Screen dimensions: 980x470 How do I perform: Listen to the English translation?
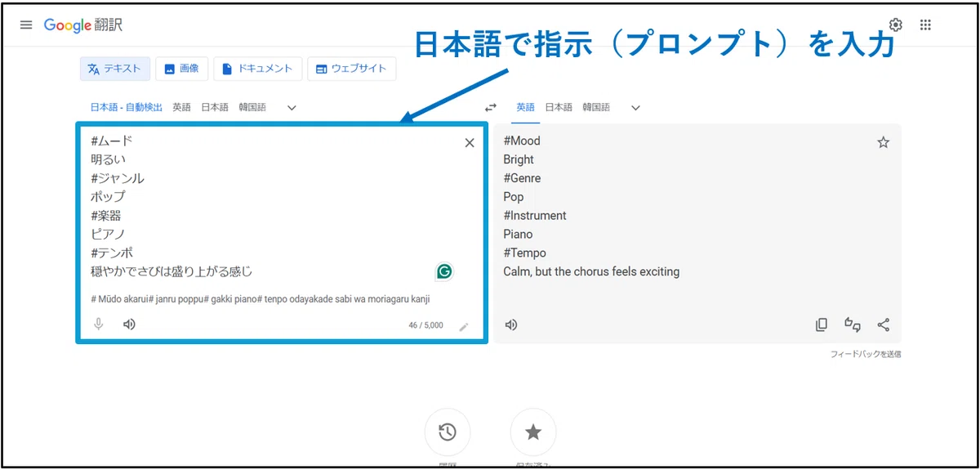pyautogui.click(x=511, y=325)
